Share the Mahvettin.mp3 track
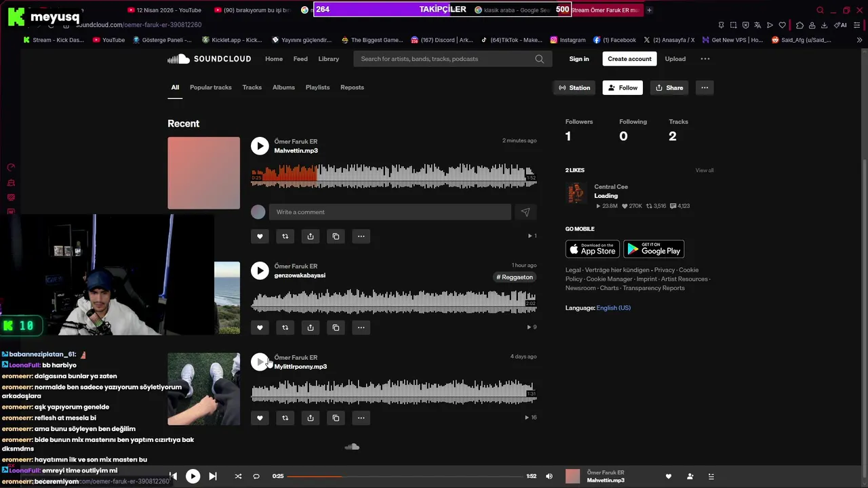Image resolution: width=868 pixels, height=488 pixels. click(x=311, y=236)
